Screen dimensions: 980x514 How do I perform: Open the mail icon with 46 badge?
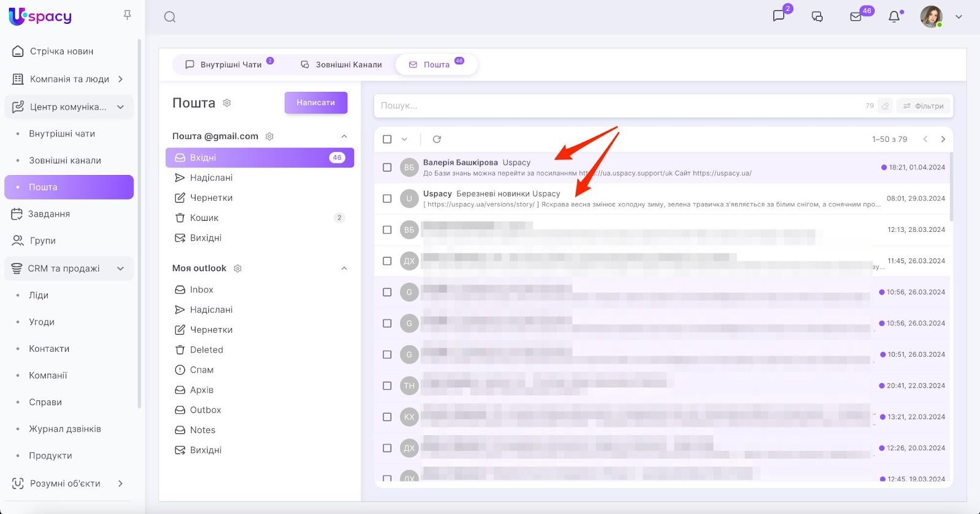point(856,17)
